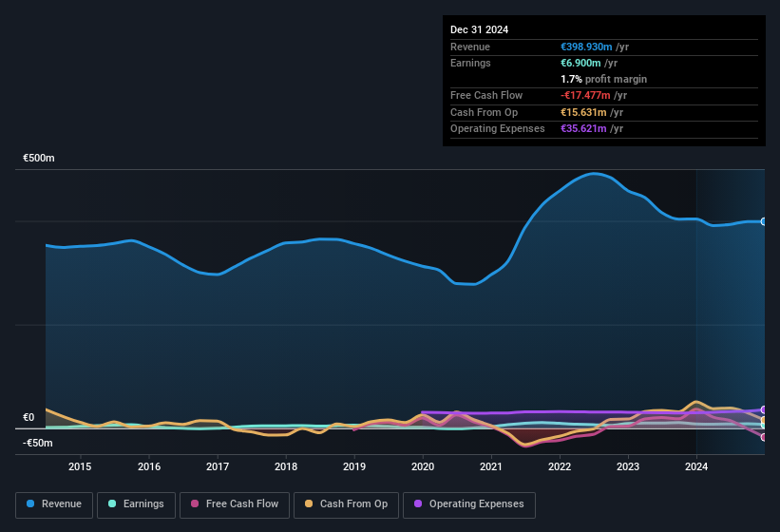Click the teal Earnings legend dot

112,503
